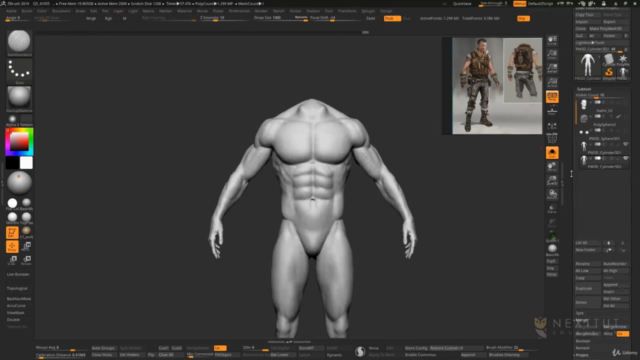Select the white flat color material sphere

pyautogui.click(x=12, y=203)
